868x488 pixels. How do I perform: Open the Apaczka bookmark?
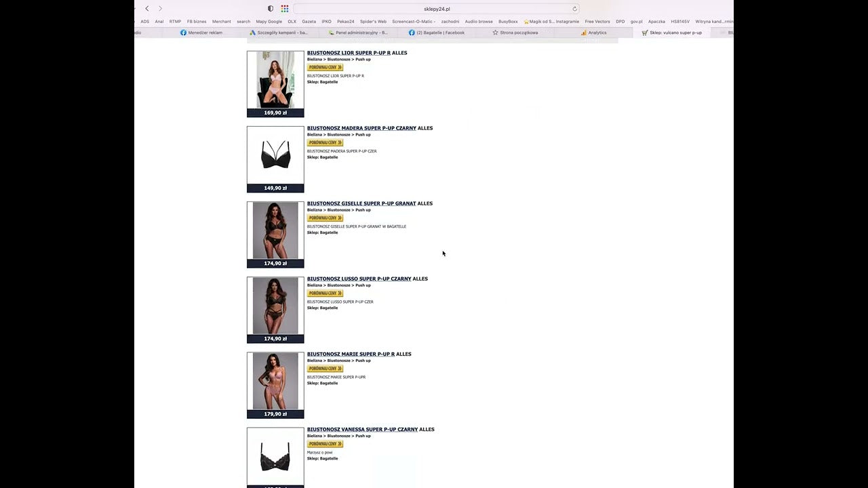tap(657, 22)
